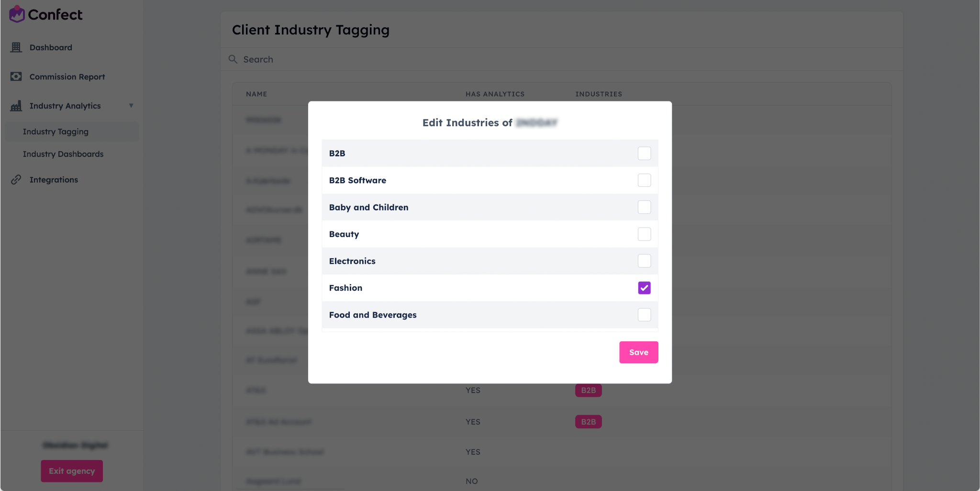Tick the Food and Beverages checkbox
The height and width of the screenshot is (491, 980).
coord(644,315)
